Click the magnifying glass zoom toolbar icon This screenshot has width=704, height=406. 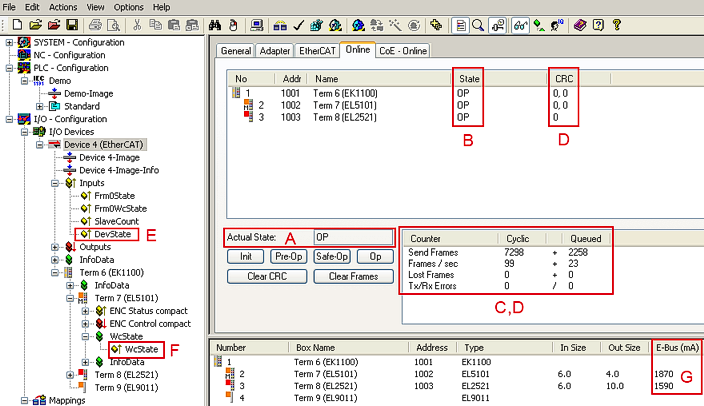(478, 25)
